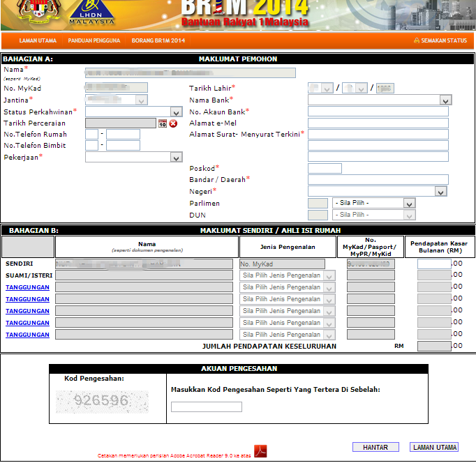
Task: Focus the Poskod field
Action: (x=325, y=168)
